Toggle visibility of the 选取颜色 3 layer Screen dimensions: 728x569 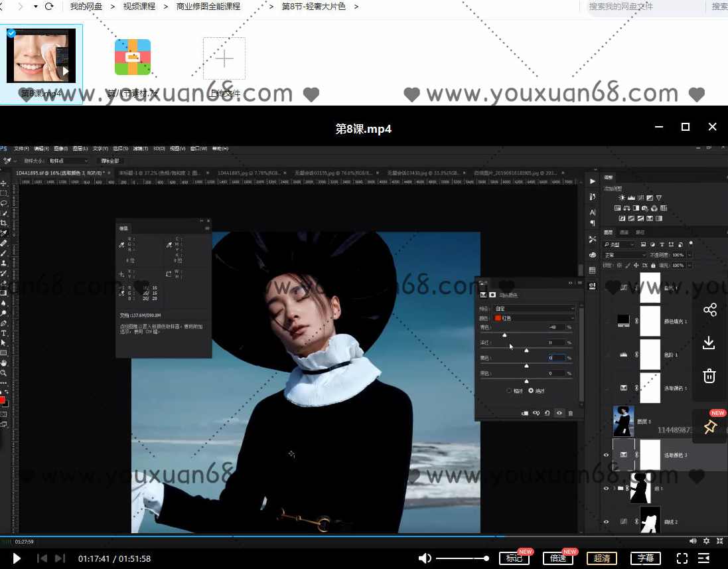pos(605,455)
